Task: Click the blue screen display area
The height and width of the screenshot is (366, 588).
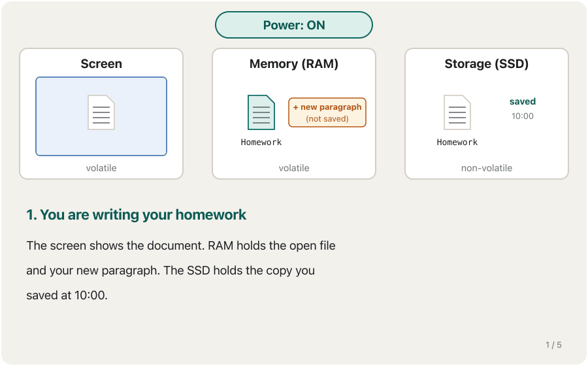Action: 101,116
